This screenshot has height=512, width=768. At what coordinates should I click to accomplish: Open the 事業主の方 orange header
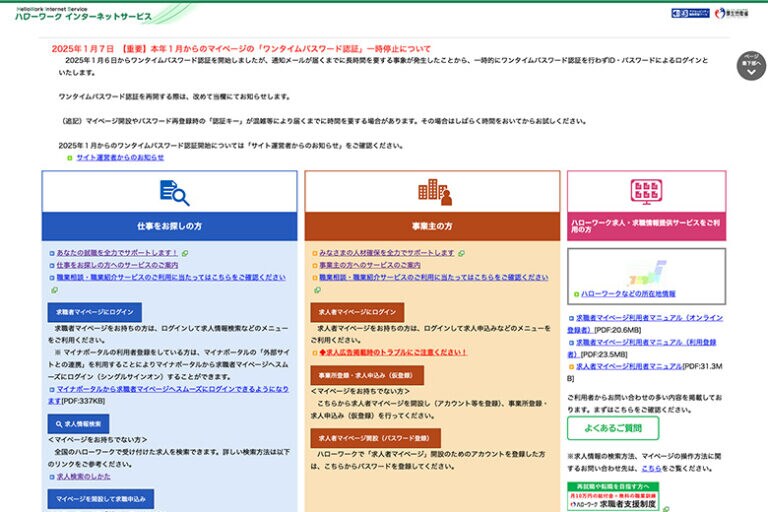[x=432, y=226]
